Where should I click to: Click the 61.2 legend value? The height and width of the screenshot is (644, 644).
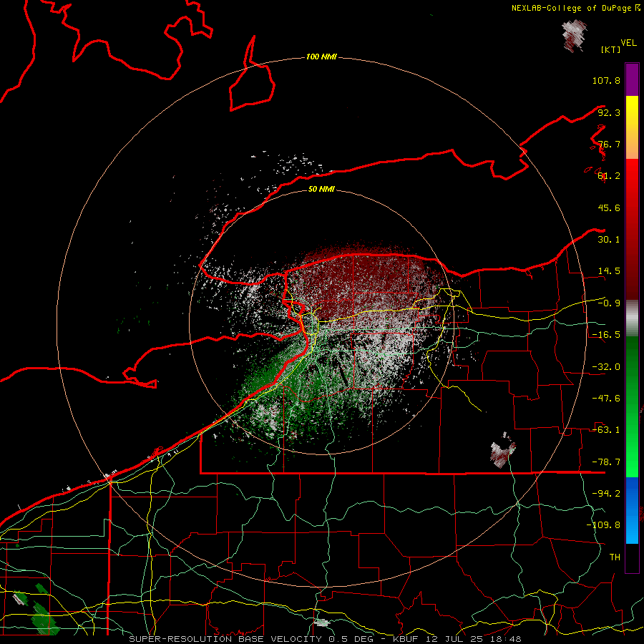click(609, 176)
